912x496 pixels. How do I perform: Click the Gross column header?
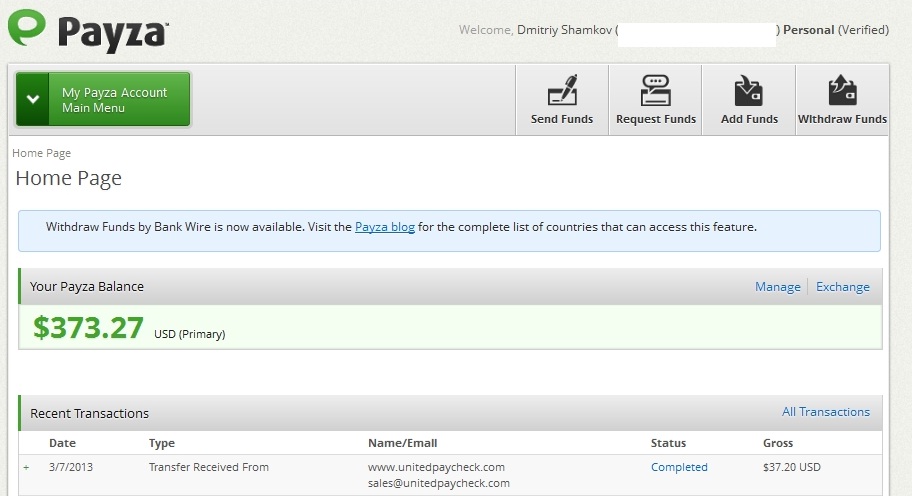[777, 443]
